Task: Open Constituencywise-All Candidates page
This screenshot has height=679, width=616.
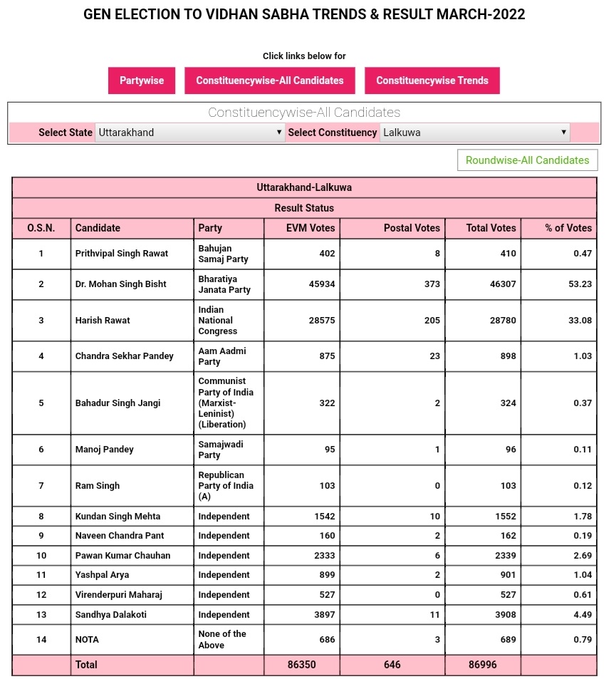Action: point(270,81)
